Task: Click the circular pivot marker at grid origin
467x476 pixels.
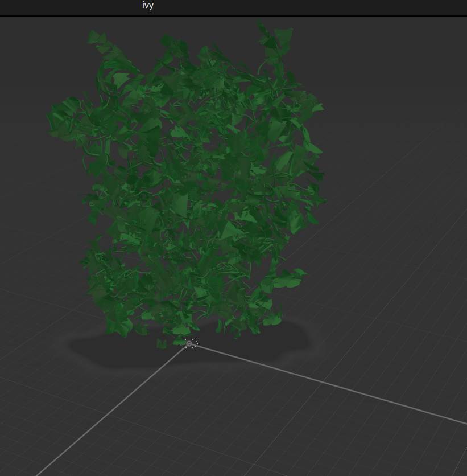Action: click(189, 344)
